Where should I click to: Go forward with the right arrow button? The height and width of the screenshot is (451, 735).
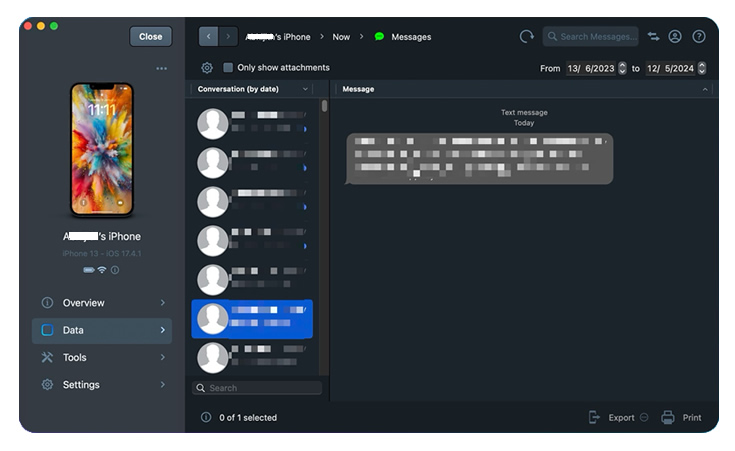pyautogui.click(x=228, y=37)
